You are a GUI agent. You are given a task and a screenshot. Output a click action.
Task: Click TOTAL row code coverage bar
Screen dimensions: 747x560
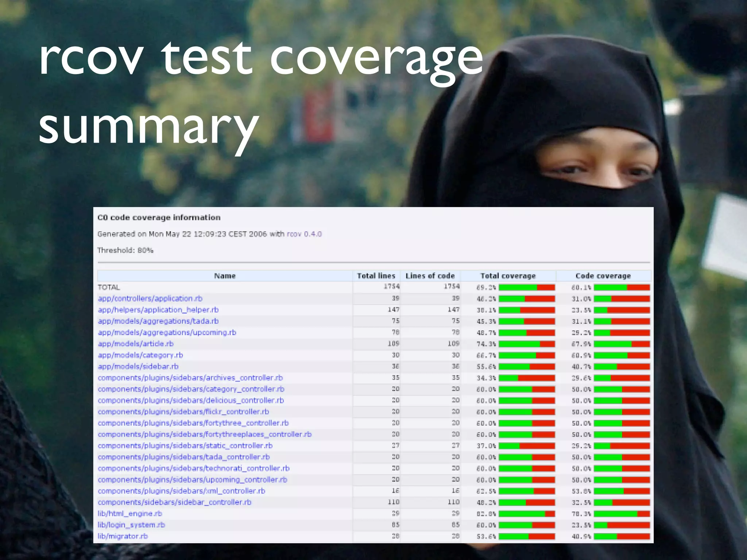[622, 288]
